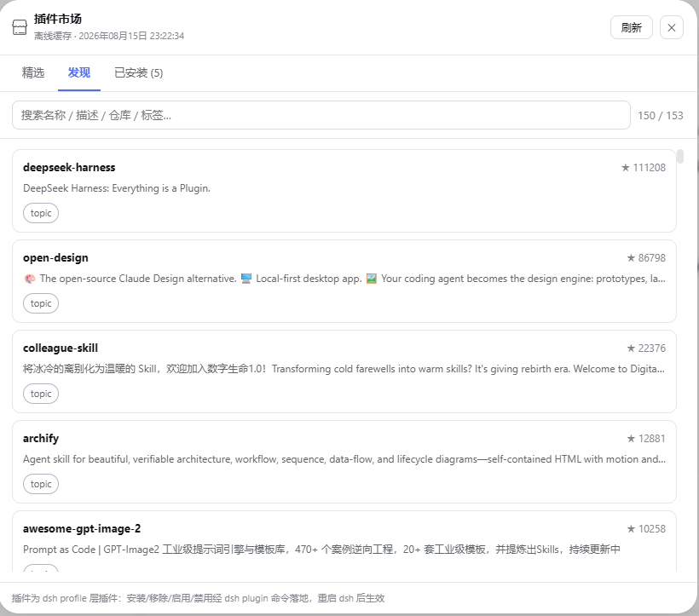
Task: Switch to the 精选 tab
Action: (x=33, y=72)
